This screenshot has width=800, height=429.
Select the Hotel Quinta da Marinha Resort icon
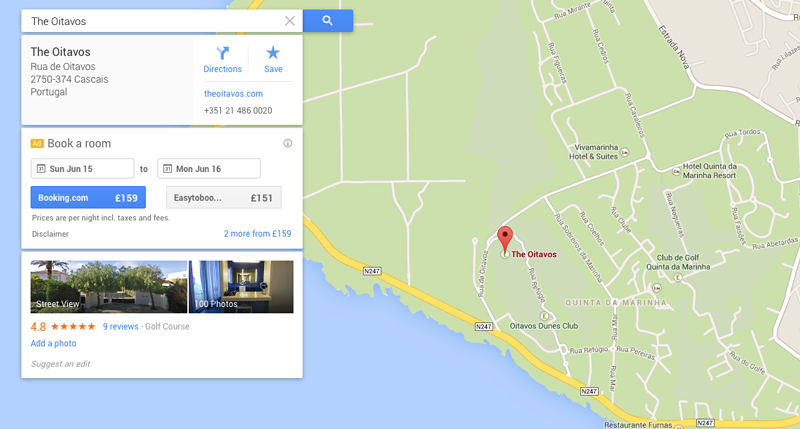(676, 171)
